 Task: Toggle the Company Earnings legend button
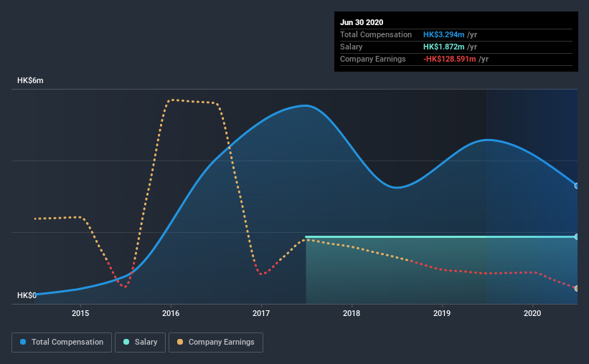click(x=216, y=343)
